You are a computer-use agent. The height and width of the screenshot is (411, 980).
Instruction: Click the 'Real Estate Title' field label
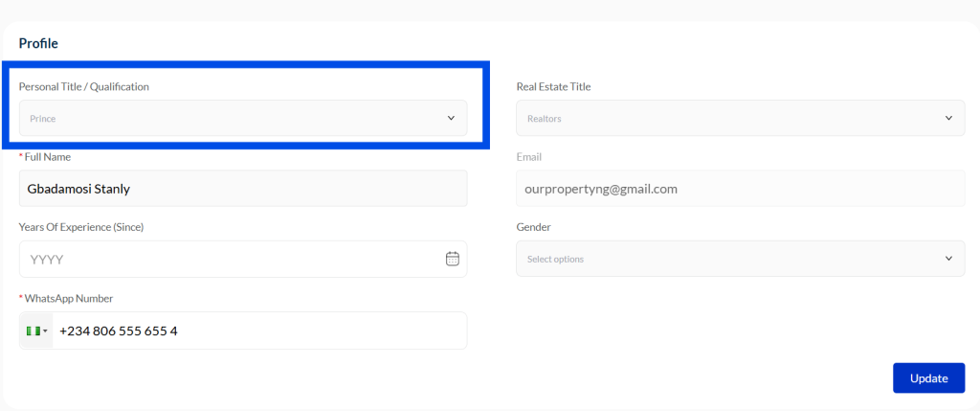pyautogui.click(x=553, y=86)
